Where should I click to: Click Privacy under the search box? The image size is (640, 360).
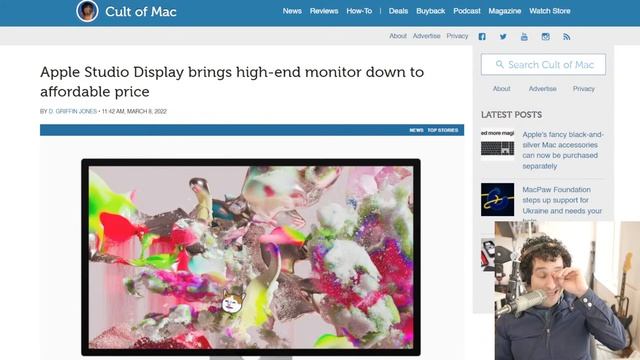point(584,89)
